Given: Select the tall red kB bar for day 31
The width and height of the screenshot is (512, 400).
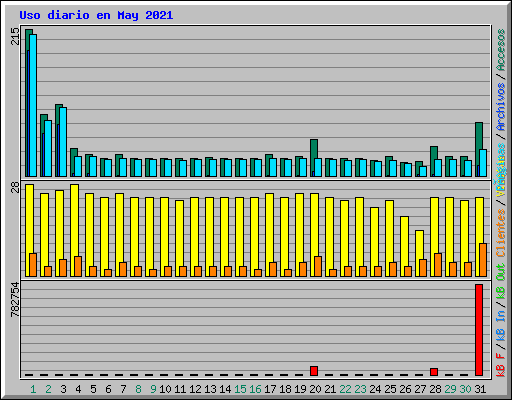Looking at the screenshot, I should point(479,330).
